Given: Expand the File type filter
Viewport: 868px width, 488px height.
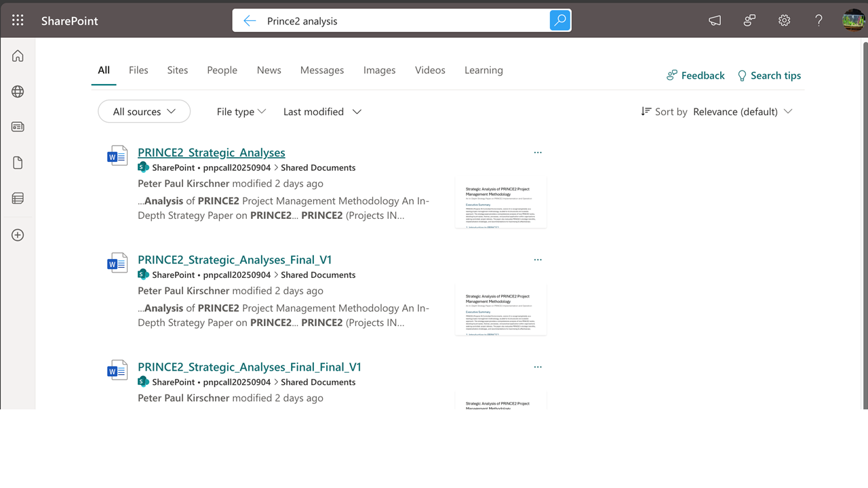Looking at the screenshot, I should point(241,112).
